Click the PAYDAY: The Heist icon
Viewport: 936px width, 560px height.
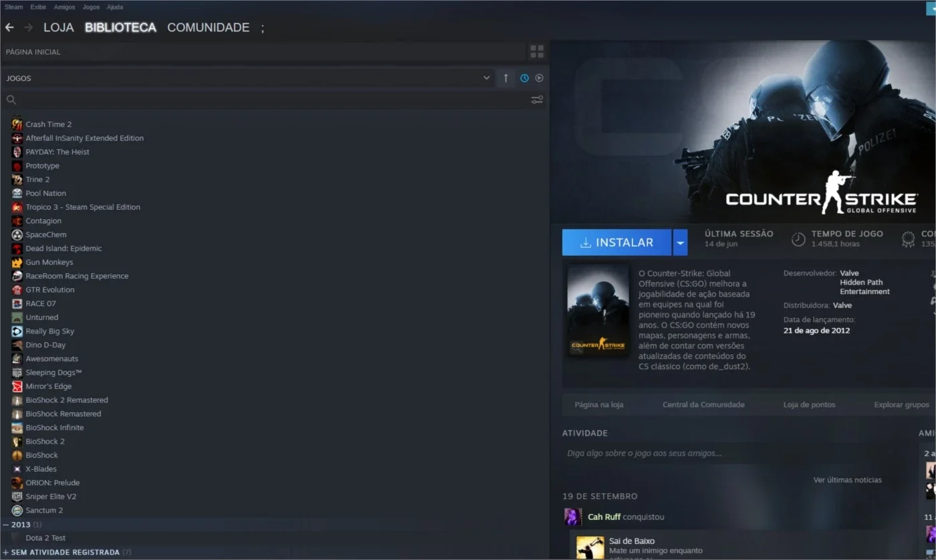click(17, 152)
